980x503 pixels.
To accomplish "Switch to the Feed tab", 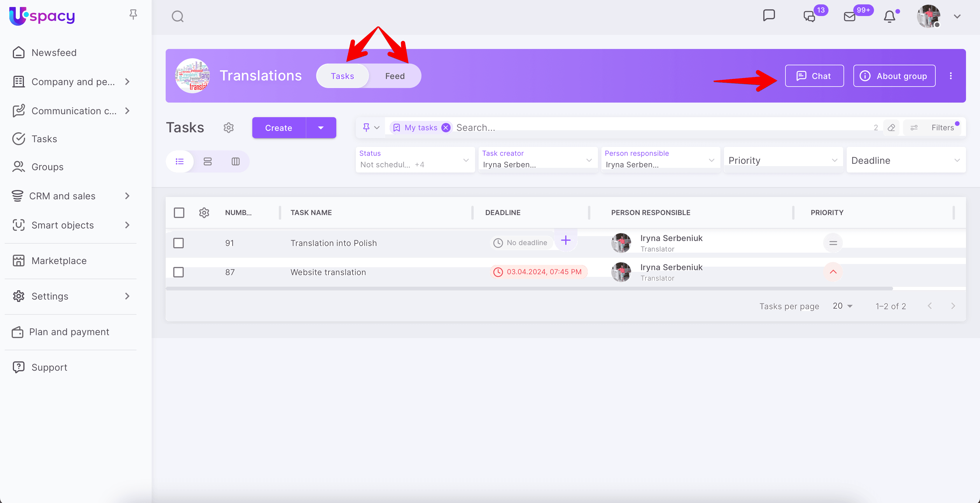I will click(x=395, y=76).
